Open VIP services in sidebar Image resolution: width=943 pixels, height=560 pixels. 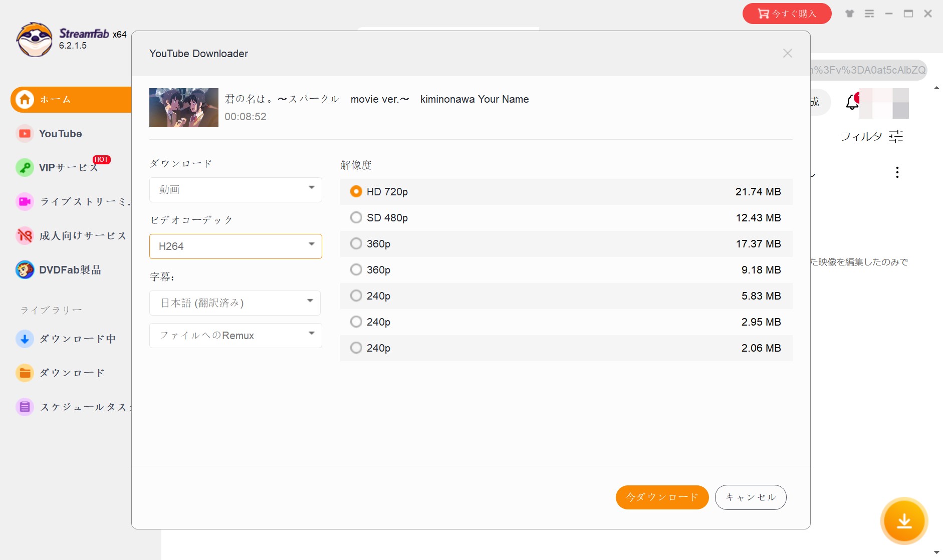coord(68,167)
